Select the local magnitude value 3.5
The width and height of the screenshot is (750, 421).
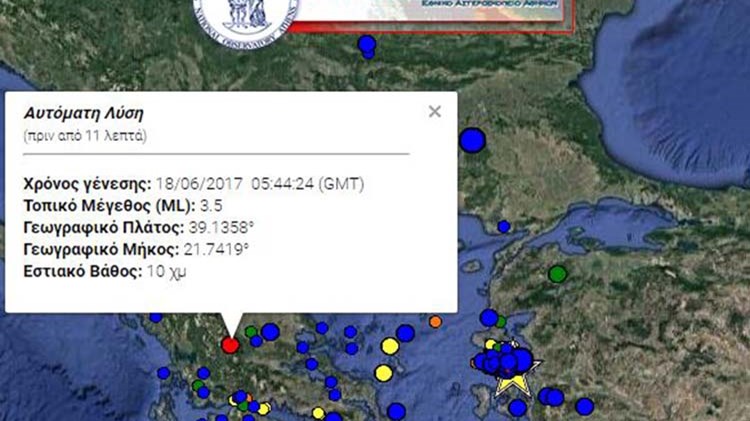pyautogui.click(x=211, y=206)
